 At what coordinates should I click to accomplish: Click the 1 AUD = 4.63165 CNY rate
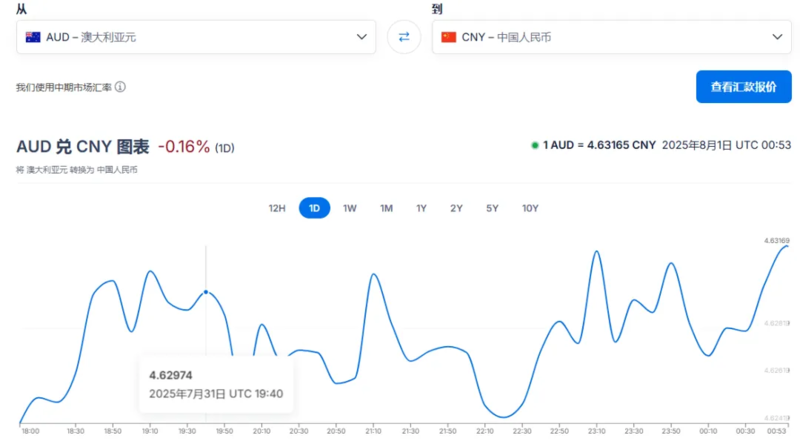(x=599, y=145)
